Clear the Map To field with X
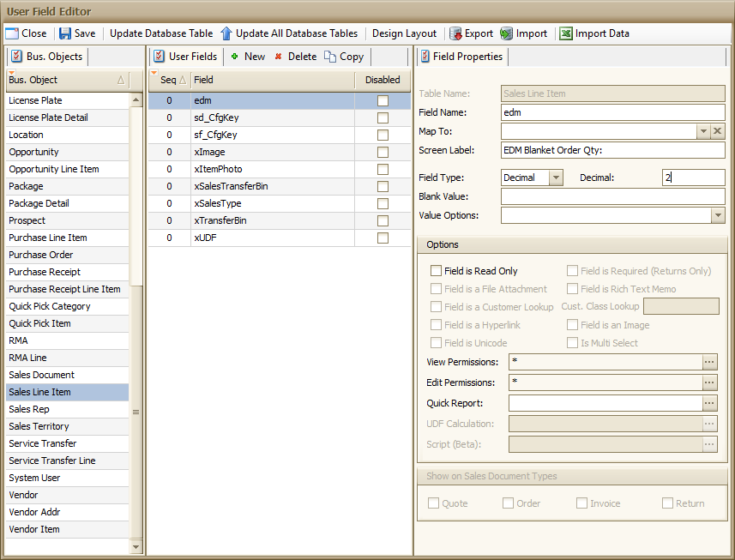 click(718, 131)
